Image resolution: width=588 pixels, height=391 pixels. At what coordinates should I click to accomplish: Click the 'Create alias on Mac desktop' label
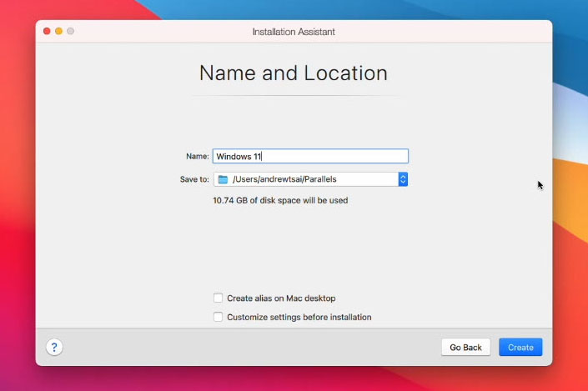[x=281, y=298]
